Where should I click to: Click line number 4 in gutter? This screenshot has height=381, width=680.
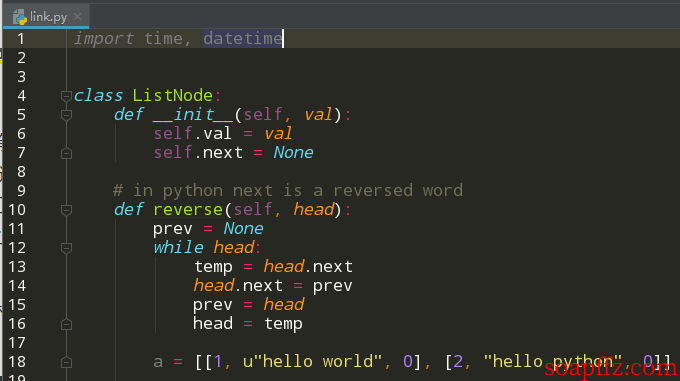click(x=21, y=96)
